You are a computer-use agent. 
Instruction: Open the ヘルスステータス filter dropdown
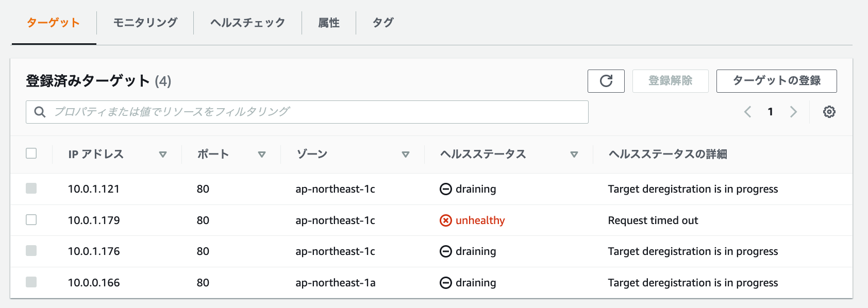[x=574, y=153]
